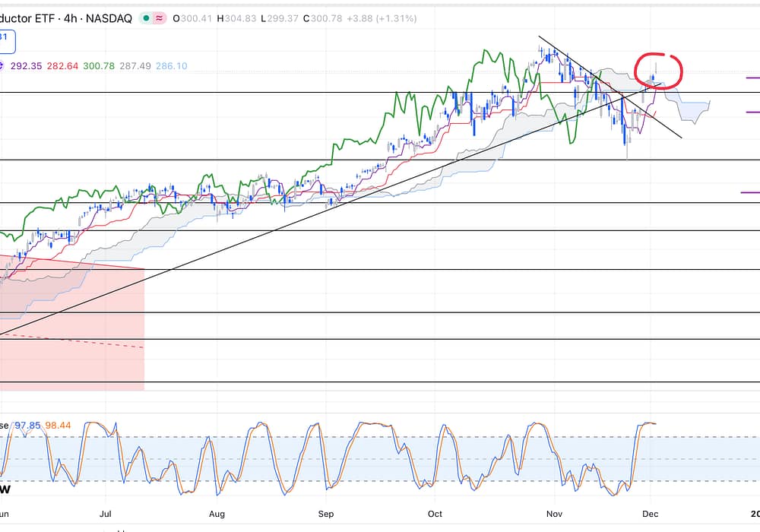Click the pink approximate-sign data icon
Image resolution: width=760 pixels, height=532 pixels.
coord(160,17)
